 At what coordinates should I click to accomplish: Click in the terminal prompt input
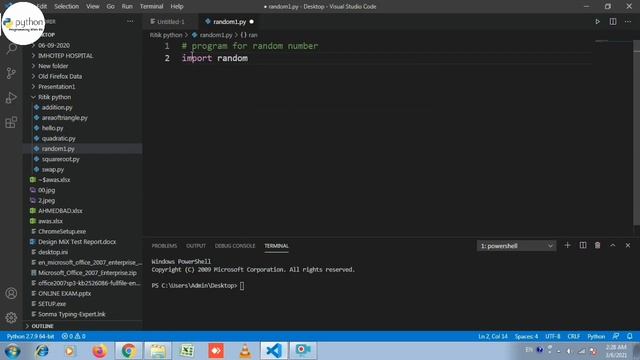click(x=242, y=286)
